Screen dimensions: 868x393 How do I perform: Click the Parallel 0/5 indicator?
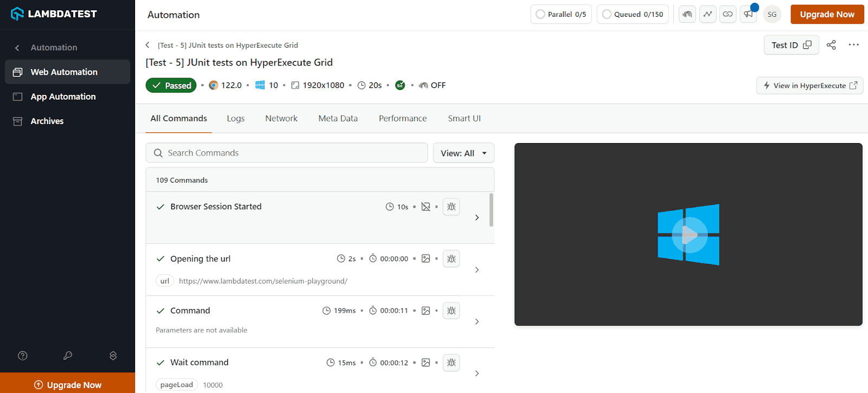click(561, 15)
